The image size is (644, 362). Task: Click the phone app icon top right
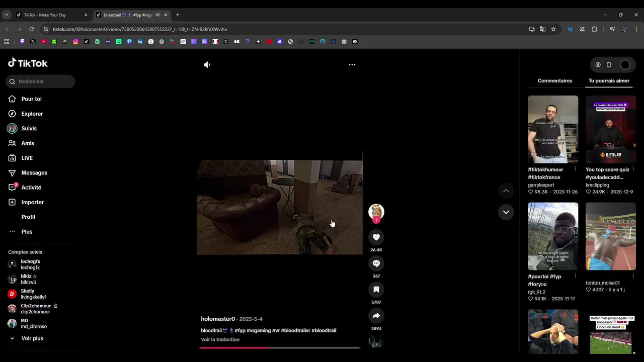tap(609, 65)
